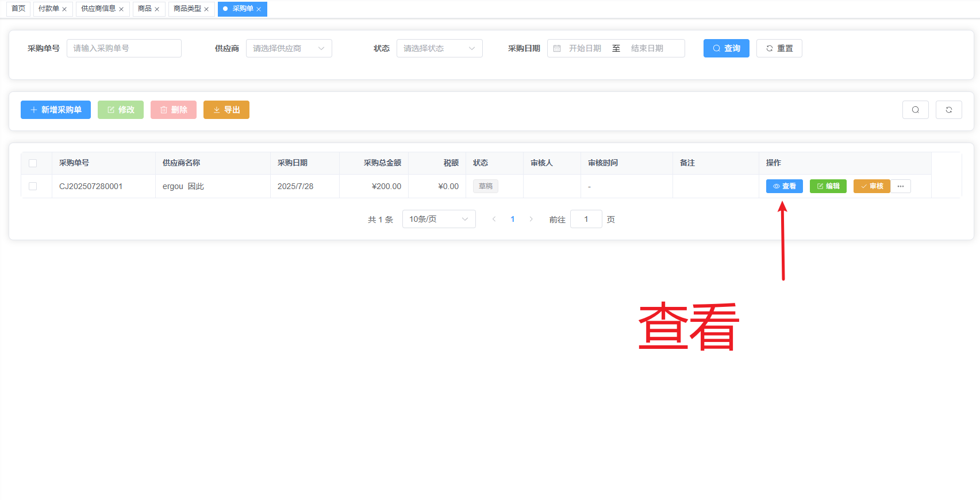Screen dimensions: 980x500
Task: Click the search icon button beside the refresh button
Action: (916, 110)
